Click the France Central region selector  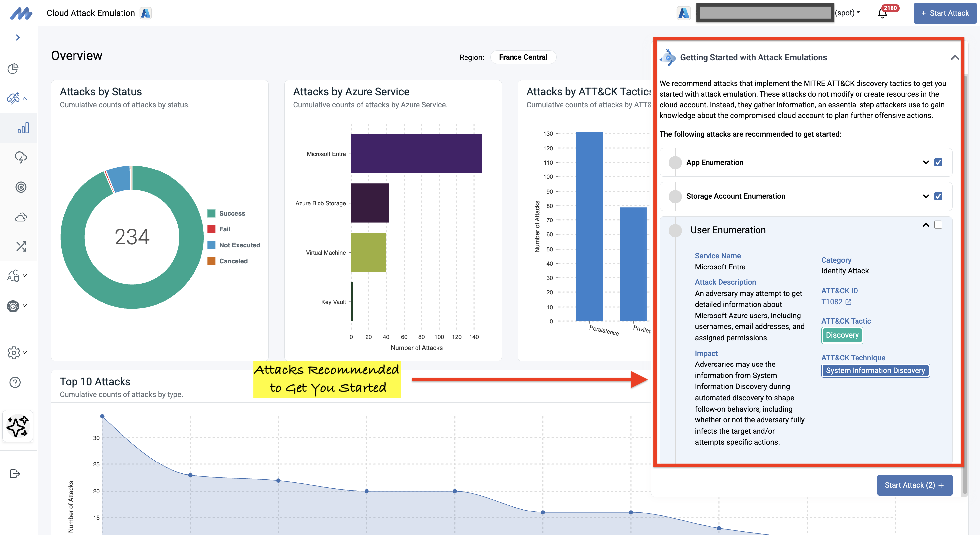tap(523, 57)
